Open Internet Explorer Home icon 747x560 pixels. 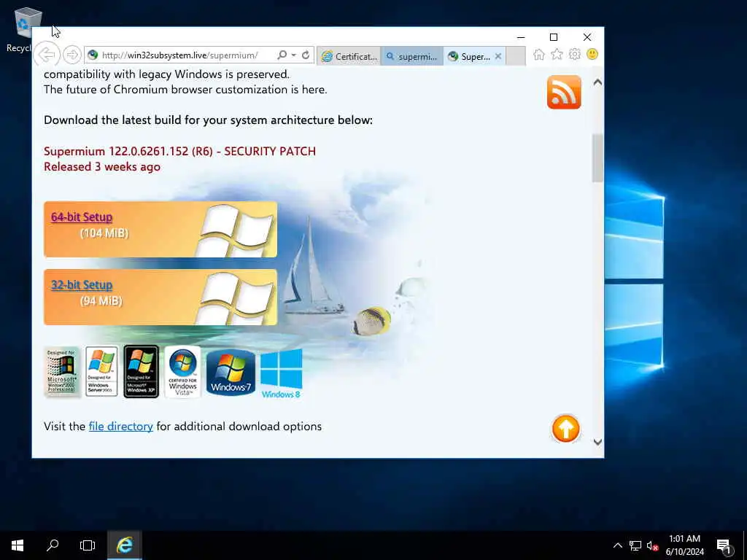point(539,55)
